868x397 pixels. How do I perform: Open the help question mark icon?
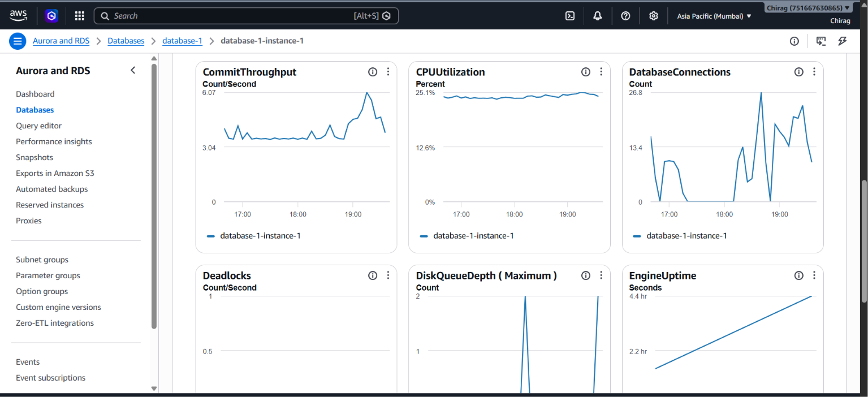625,16
